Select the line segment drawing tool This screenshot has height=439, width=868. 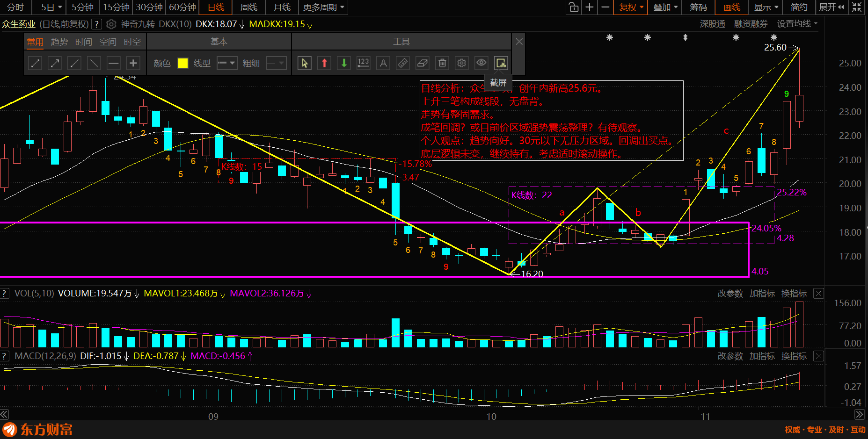35,63
